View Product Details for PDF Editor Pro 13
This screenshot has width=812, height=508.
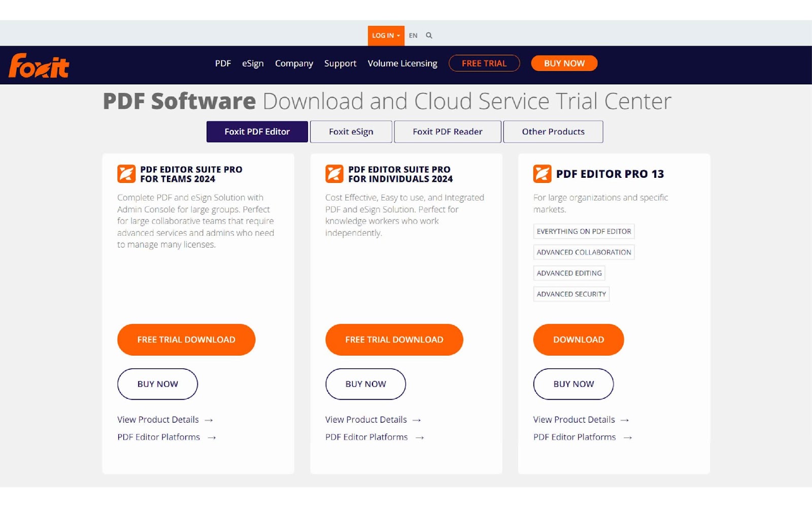(581, 420)
